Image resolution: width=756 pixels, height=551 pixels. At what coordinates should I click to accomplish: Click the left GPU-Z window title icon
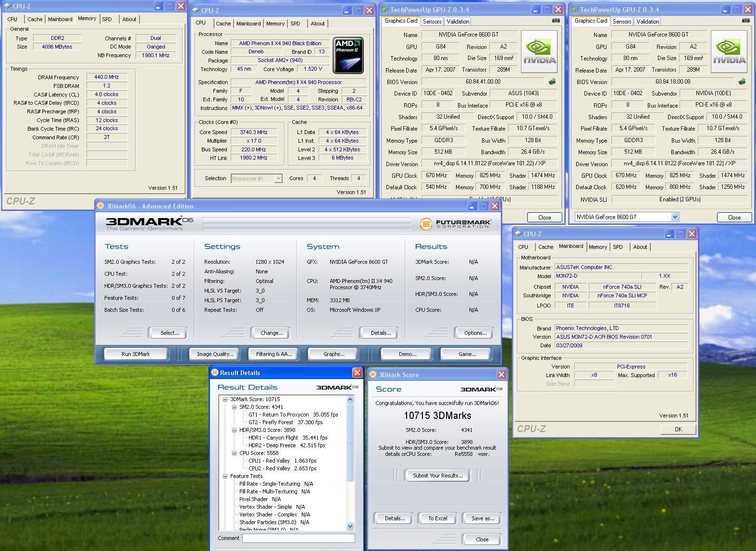(385, 10)
